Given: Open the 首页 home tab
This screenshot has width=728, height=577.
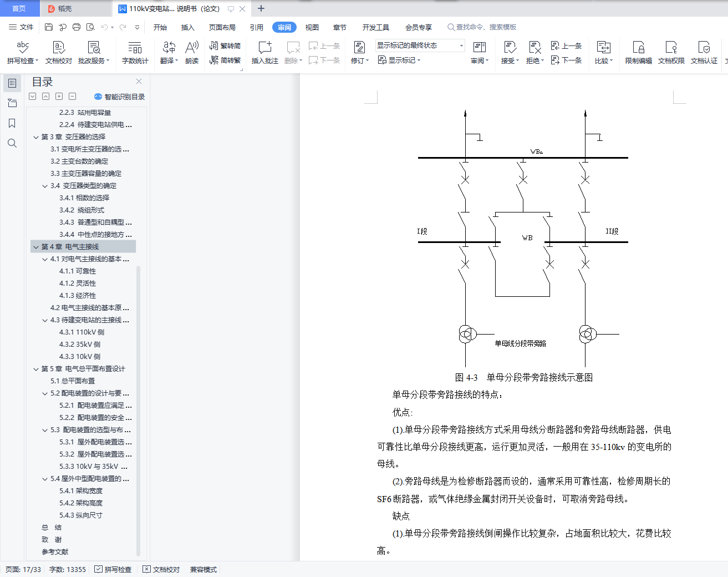Looking at the screenshot, I should tap(19, 8).
